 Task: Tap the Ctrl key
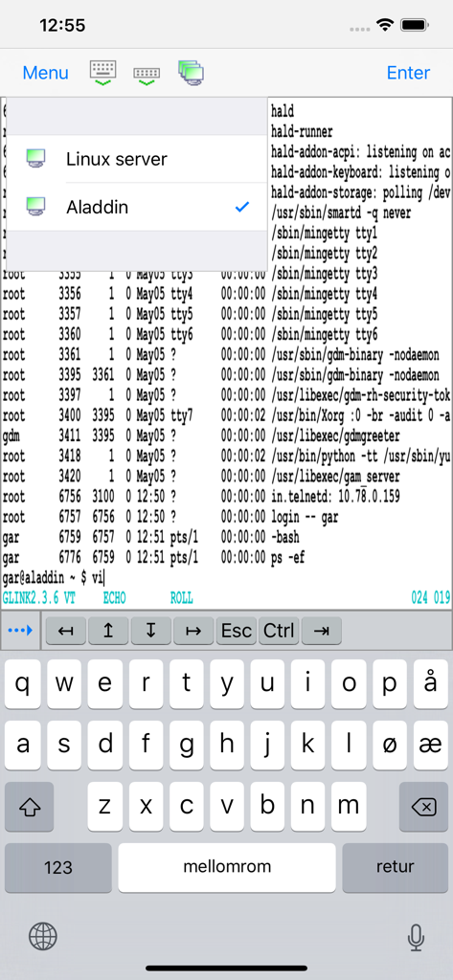(279, 631)
